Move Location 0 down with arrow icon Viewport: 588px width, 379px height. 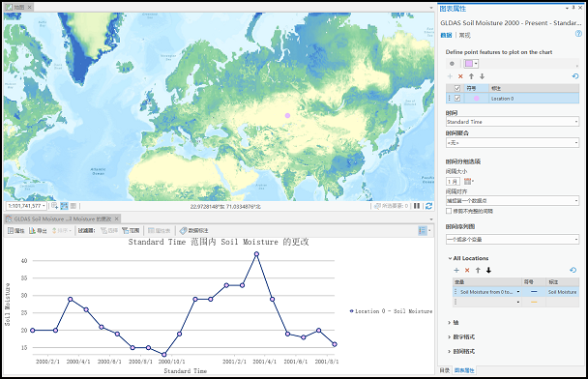pyautogui.click(x=483, y=76)
